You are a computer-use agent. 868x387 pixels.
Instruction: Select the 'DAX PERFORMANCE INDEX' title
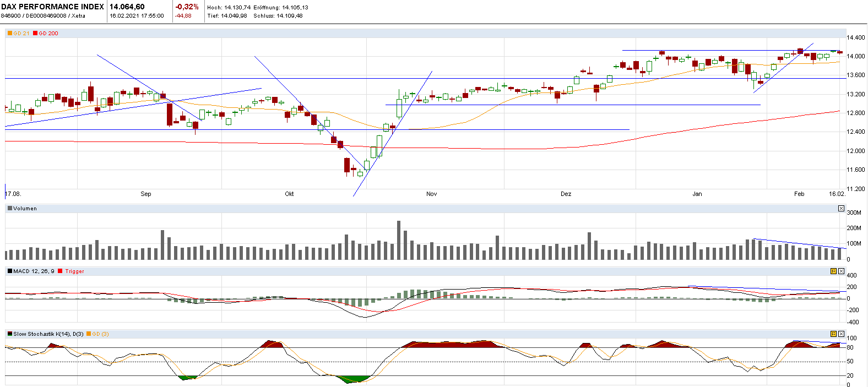pos(52,7)
